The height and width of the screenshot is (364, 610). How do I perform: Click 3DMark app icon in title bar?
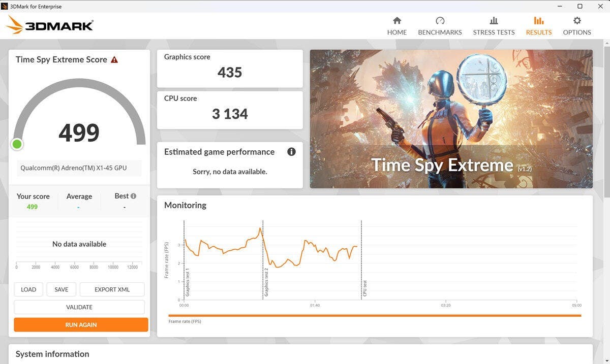(x=5, y=6)
